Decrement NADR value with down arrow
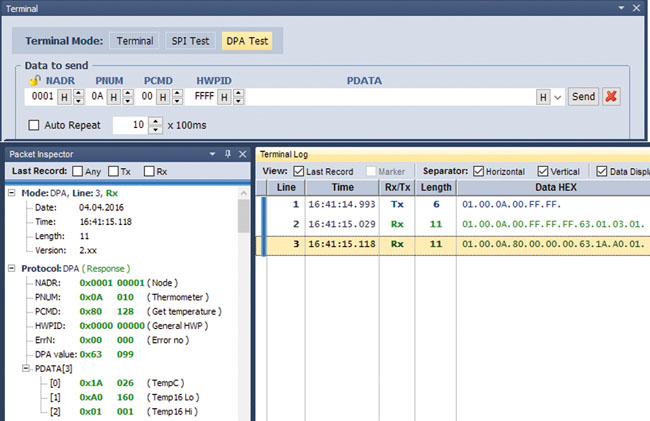The height and width of the screenshot is (421, 650). click(78, 101)
